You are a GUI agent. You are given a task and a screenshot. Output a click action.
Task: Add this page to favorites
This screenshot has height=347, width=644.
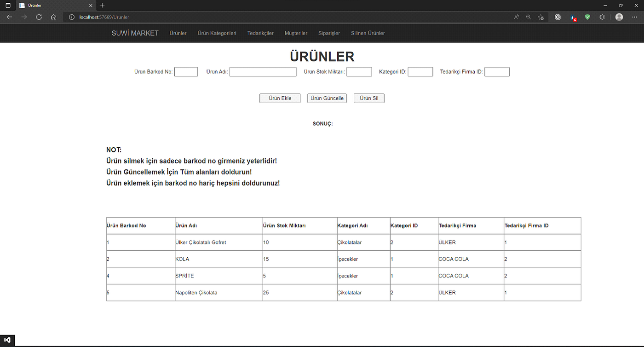click(541, 17)
